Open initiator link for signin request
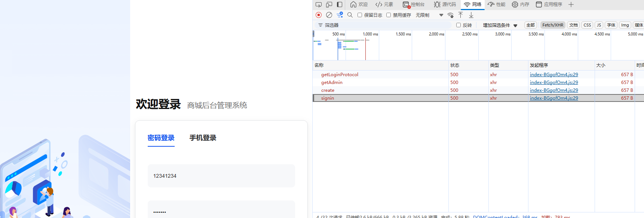Screen dimensions: 644x218 [554, 98]
